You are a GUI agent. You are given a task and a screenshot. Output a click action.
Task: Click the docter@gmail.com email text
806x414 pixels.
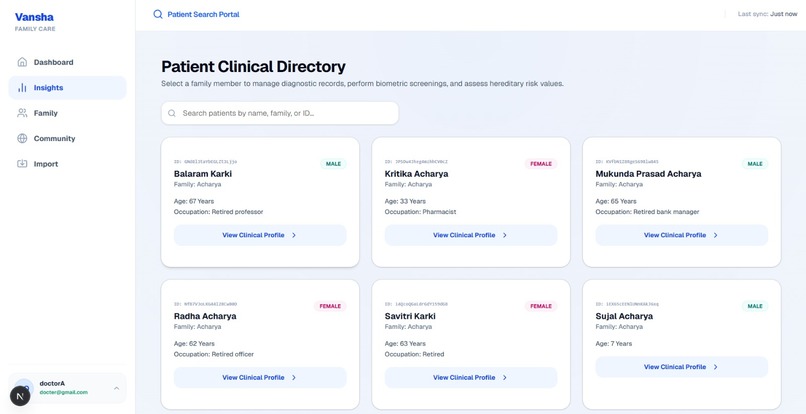point(63,392)
